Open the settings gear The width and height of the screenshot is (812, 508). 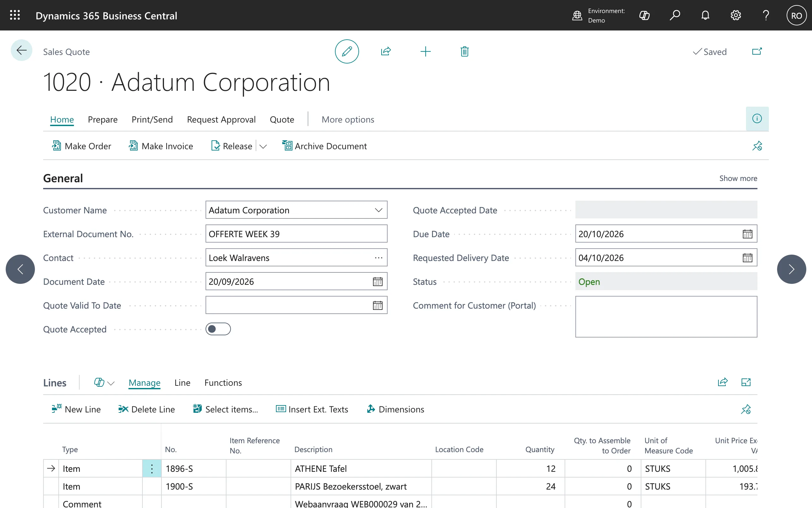(736, 16)
